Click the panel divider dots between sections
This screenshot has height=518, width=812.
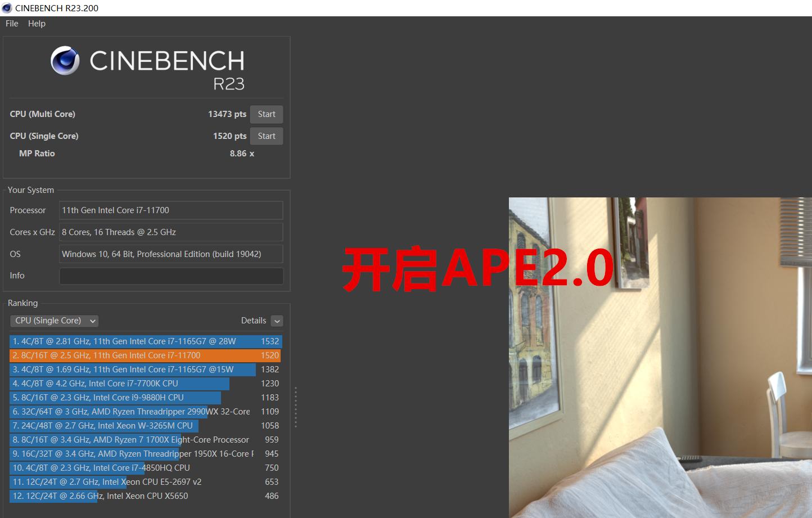coord(295,407)
